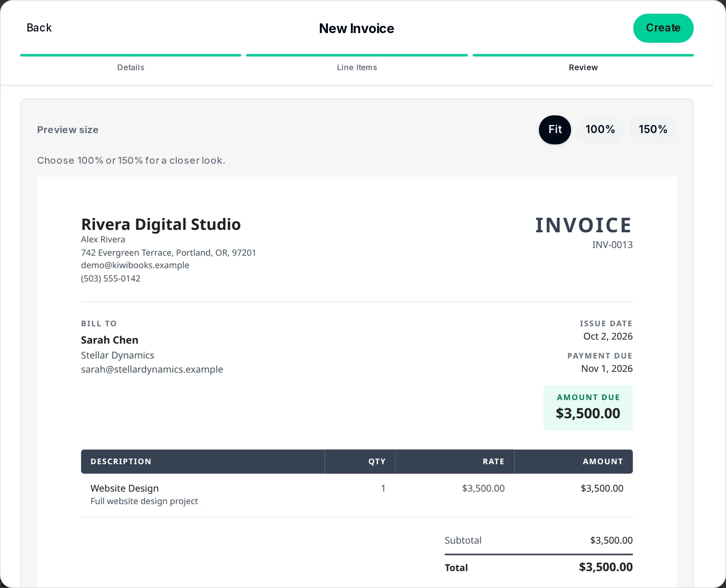Screen dimensions: 726x588
Task: Click the payment due "Nov 1, 2026"
Action: click(607, 369)
